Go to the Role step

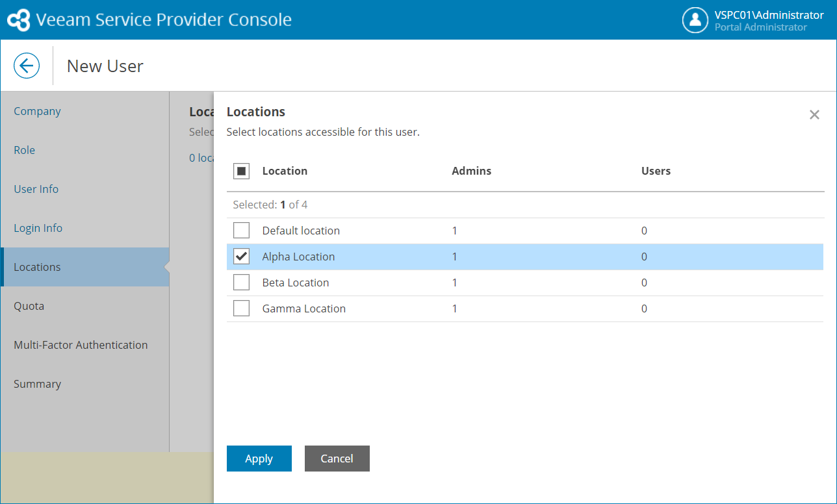pos(25,150)
